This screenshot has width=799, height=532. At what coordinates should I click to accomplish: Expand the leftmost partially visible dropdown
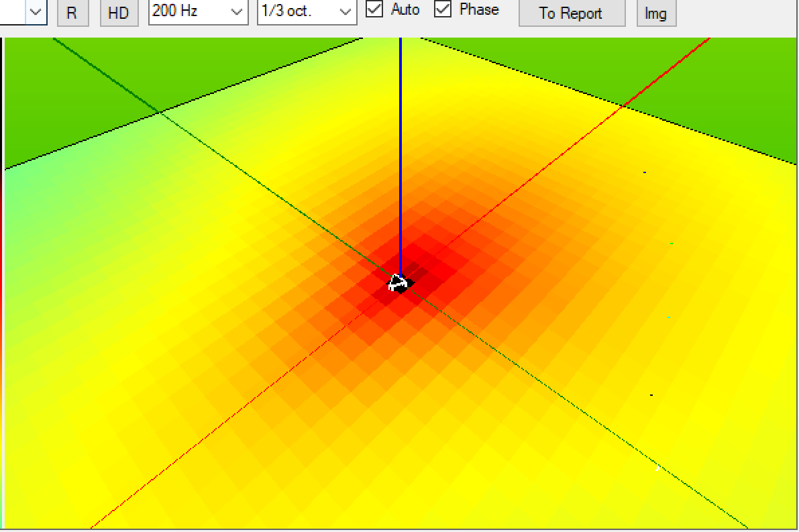pyautogui.click(x=36, y=11)
